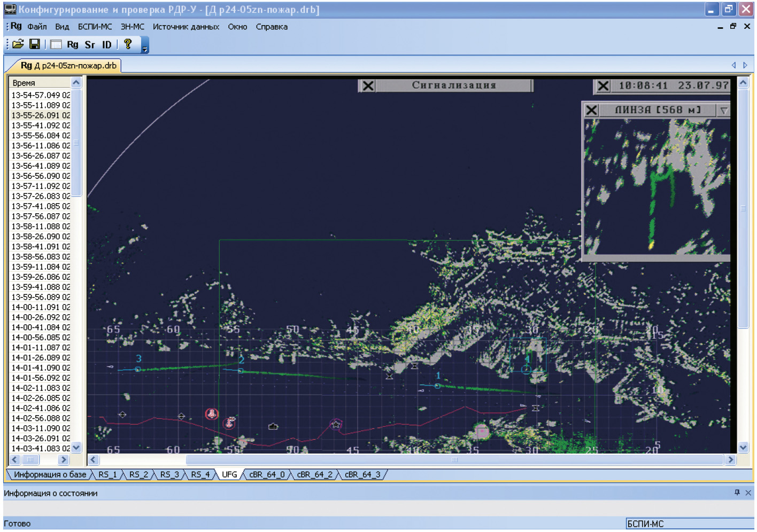The height and width of the screenshot is (532, 757).
Task: Select row 13-55-26.091 in time list
Action: point(41,115)
